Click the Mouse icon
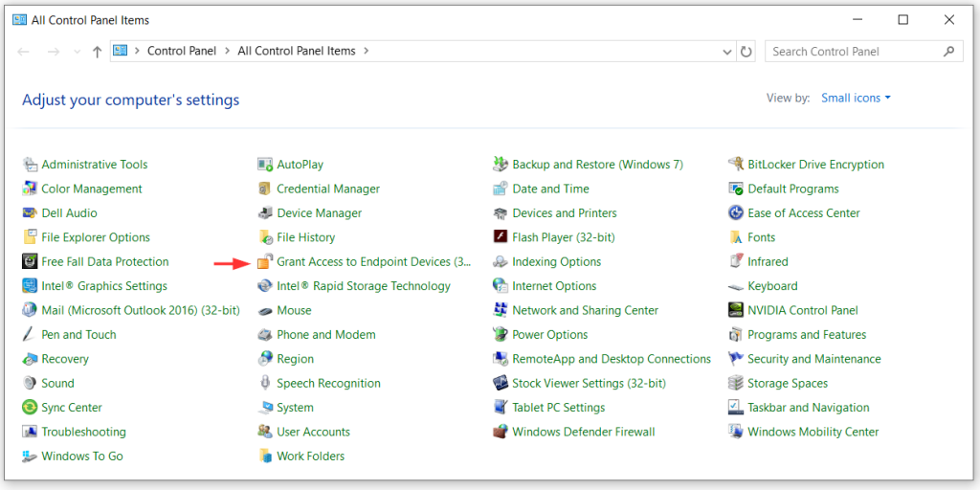This screenshot has height=490, width=980. click(265, 311)
